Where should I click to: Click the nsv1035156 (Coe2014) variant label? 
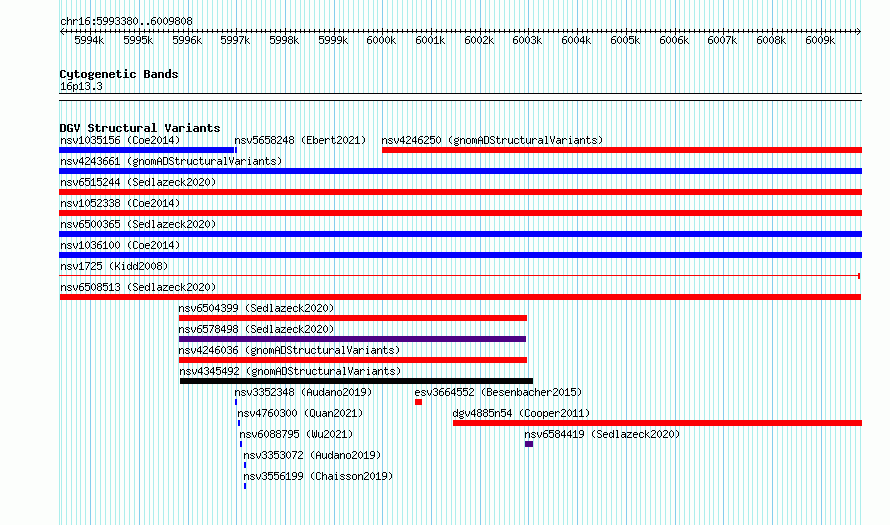[120, 140]
